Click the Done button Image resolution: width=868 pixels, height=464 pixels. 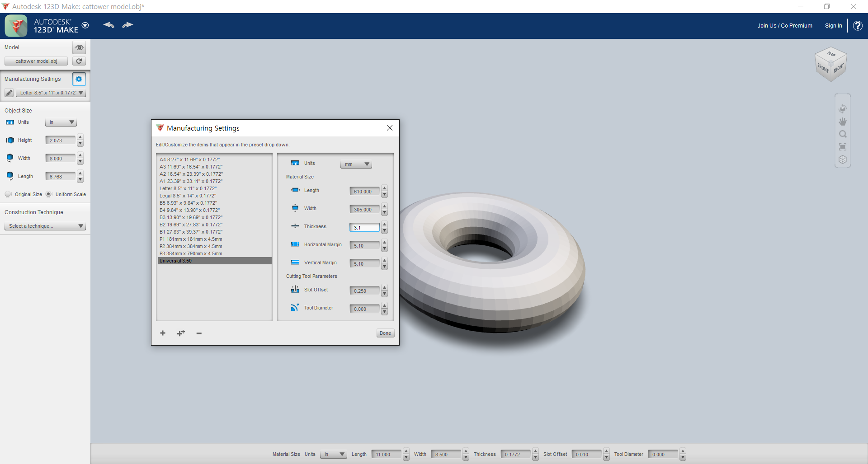pyautogui.click(x=386, y=333)
